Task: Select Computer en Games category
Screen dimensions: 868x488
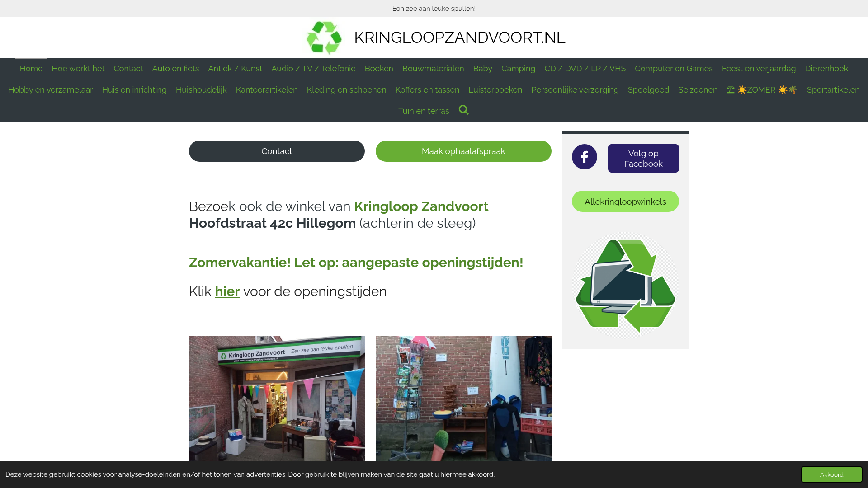Action: tap(674, 69)
